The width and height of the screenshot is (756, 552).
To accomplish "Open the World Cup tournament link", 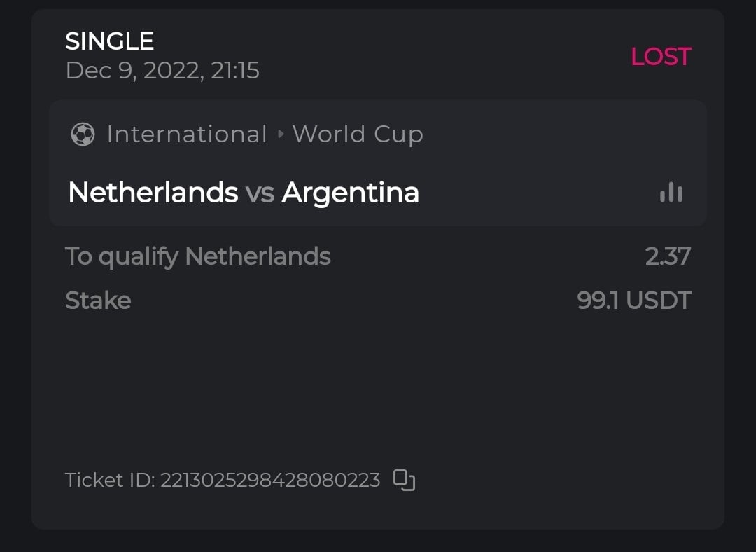I will [x=358, y=134].
